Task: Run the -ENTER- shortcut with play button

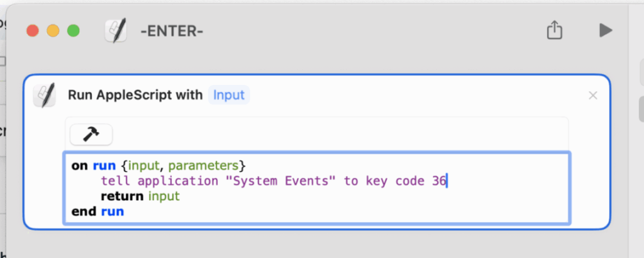Action: (606, 30)
